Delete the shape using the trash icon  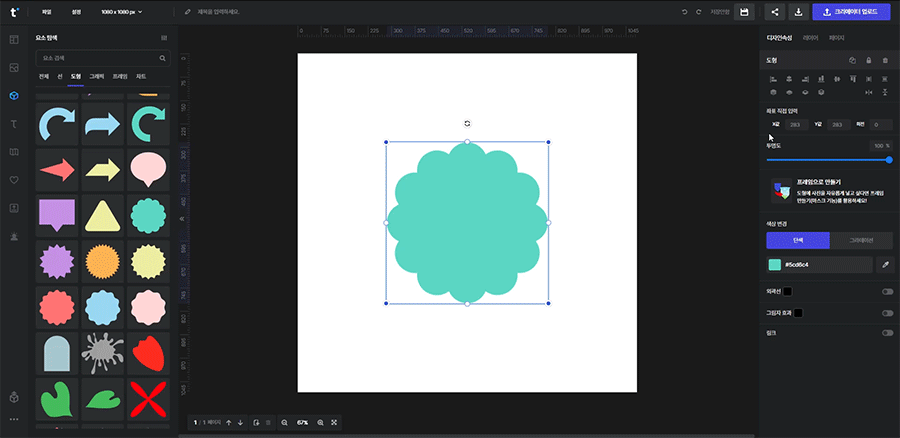point(884,61)
